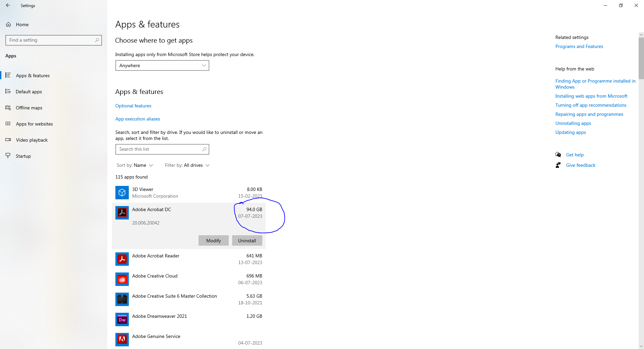Open the App execution aliases link
This screenshot has height=349, width=644.
[138, 119]
